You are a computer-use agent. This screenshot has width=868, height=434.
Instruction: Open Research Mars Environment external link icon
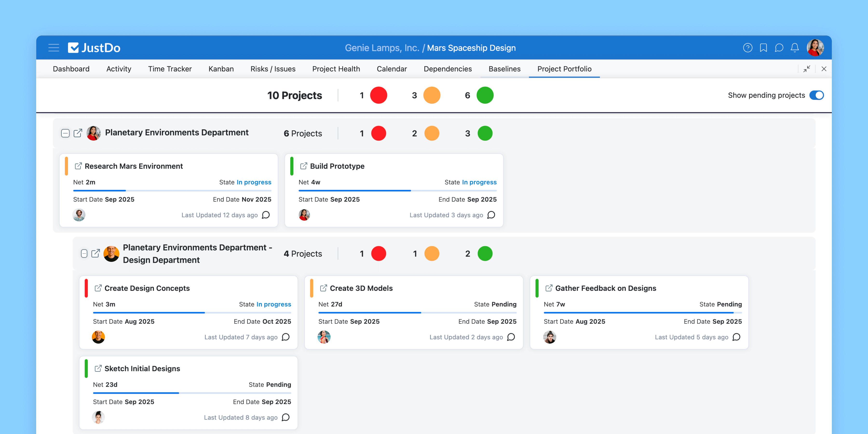point(78,166)
